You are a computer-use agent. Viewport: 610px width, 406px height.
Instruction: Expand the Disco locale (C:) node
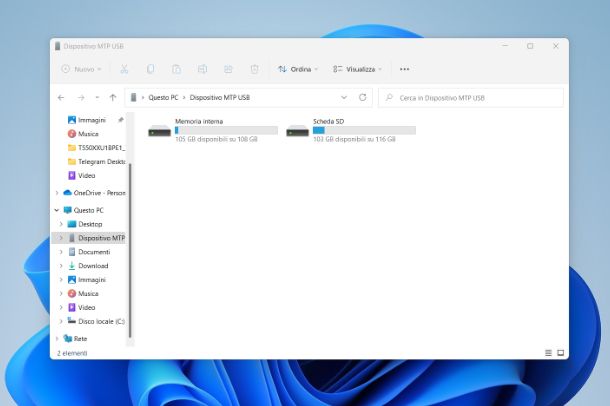(x=61, y=322)
